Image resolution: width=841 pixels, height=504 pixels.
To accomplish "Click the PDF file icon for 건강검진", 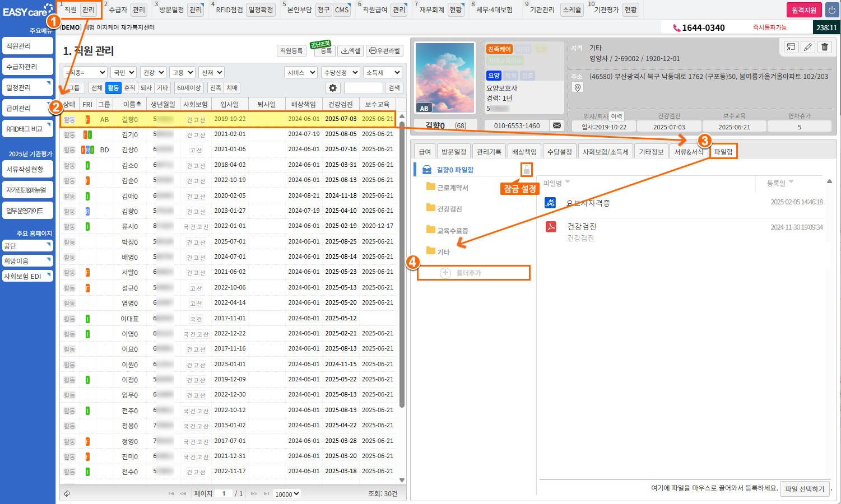I will [551, 226].
